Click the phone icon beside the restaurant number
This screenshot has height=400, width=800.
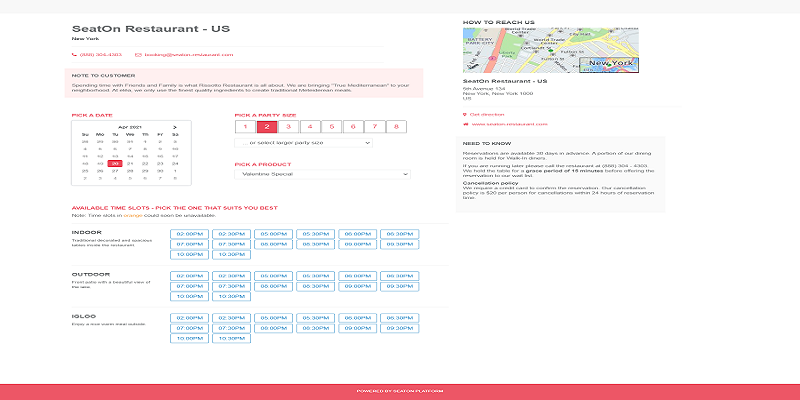pyautogui.click(x=74, y=54)
